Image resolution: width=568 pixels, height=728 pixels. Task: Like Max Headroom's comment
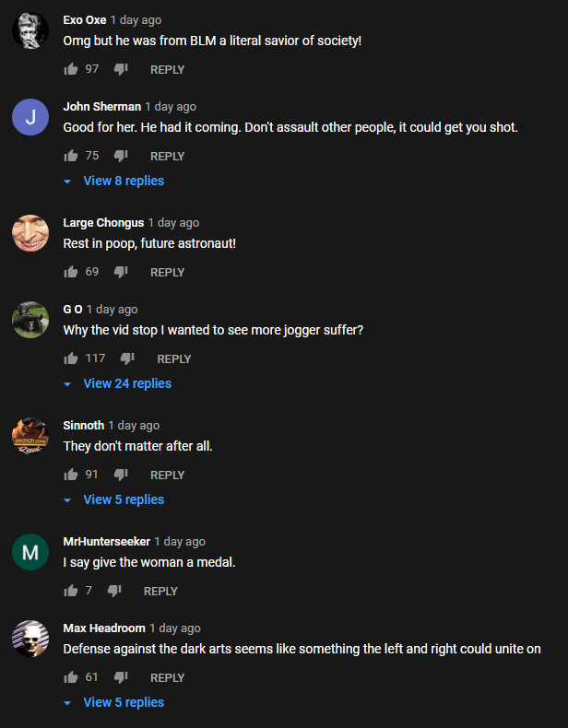pyautogui.click(x=71, y=677)
